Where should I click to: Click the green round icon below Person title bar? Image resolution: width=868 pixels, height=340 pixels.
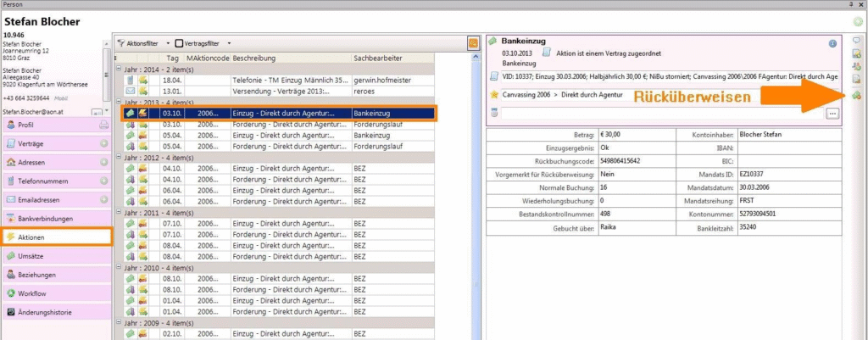[x=859, y=21]
